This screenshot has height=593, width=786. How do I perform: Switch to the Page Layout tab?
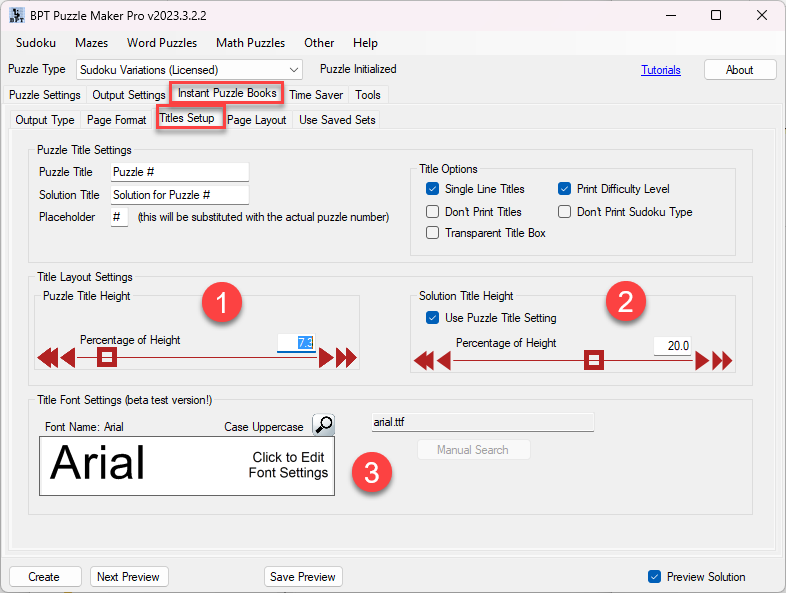point(256,120)
